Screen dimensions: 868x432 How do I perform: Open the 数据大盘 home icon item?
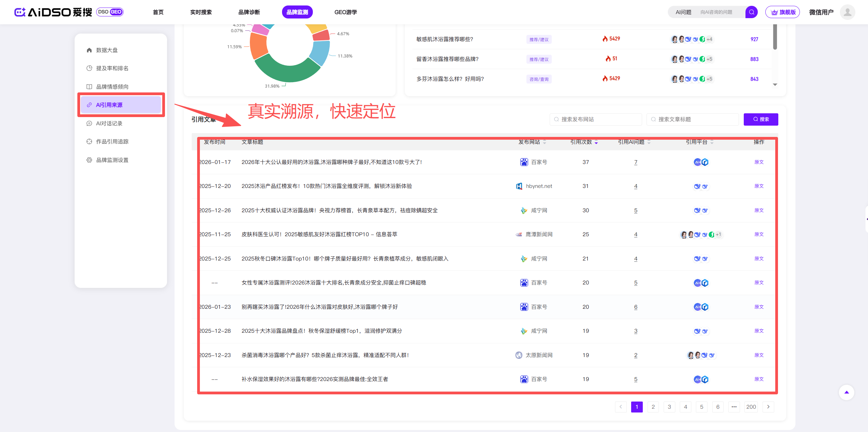click(89, 50)
